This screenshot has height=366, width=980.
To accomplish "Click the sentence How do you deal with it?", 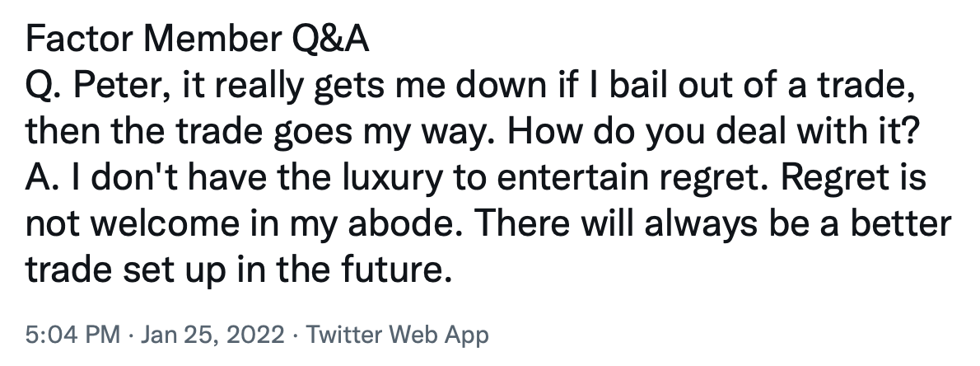I will pos(714,133).
